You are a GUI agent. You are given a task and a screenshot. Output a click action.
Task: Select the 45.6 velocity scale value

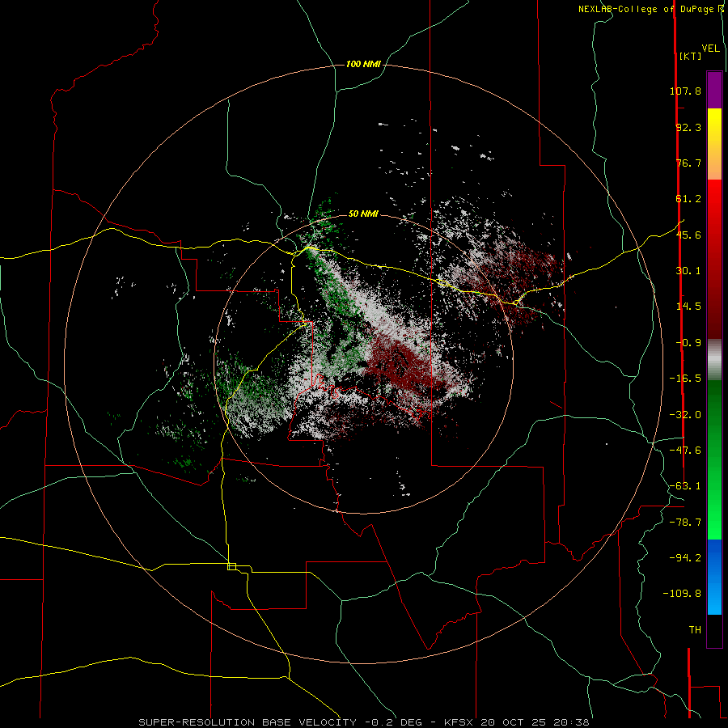point(688,235)
